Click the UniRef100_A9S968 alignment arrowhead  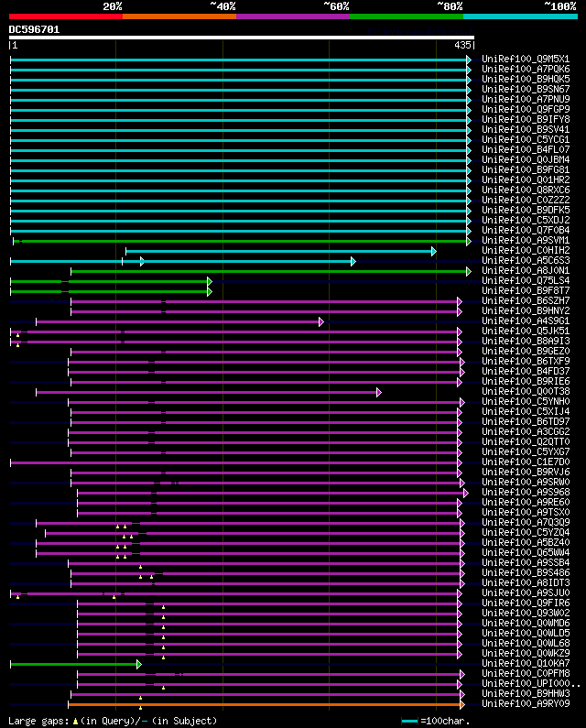click(466, 493)
